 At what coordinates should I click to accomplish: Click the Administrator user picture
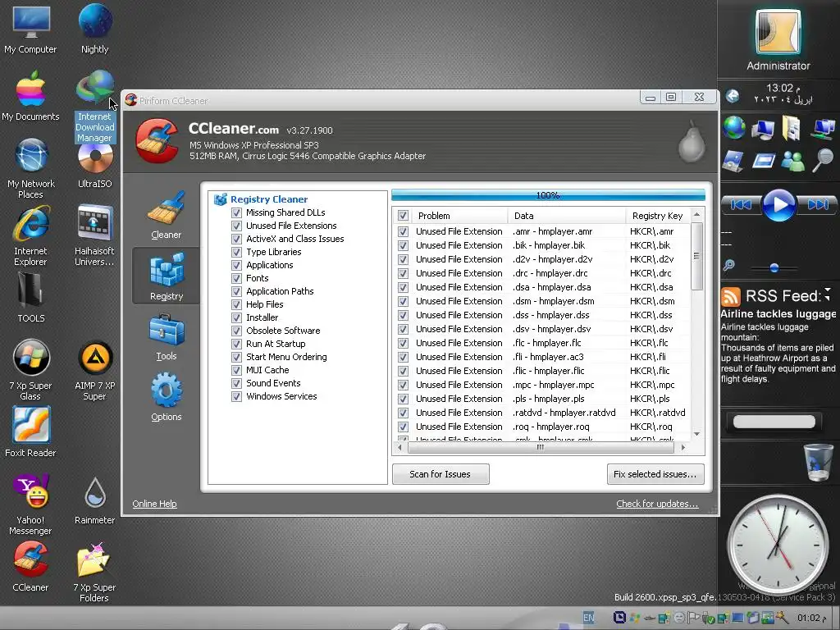(x=778, y=32)
